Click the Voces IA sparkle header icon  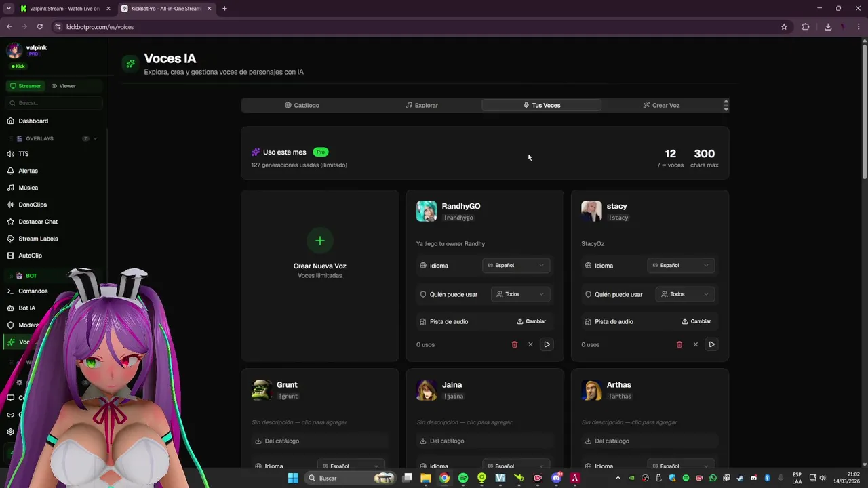130,64
